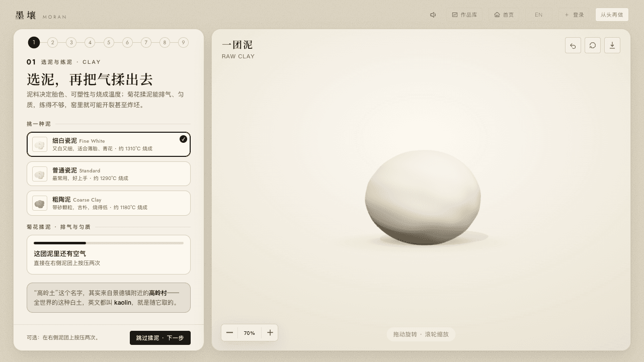Go to step 1 in stepper

pos(34,42)
